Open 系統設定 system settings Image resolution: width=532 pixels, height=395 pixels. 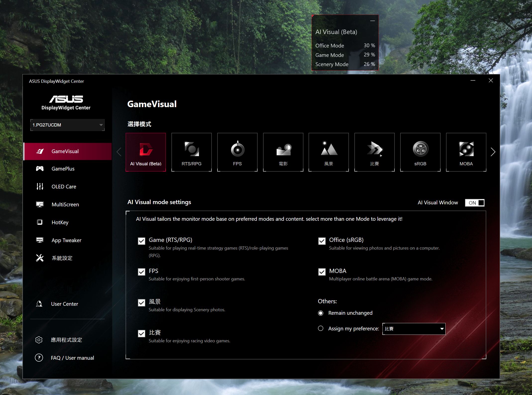(68, 258)
